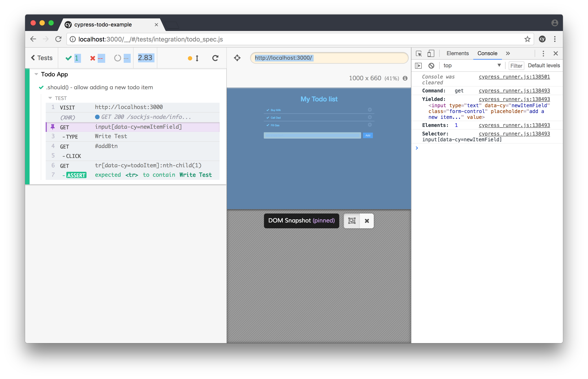The height and width of the screenshot is (379, 588).
Task: Switch to the Elements tab
Action: [457, 53]
